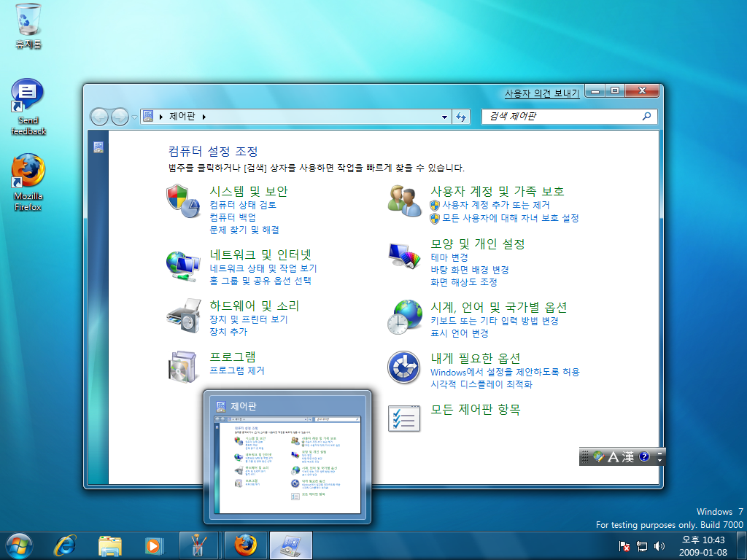Click the 컴퓨터 상태 검토 link
The image size is (747, 560).
pyautogui.click(x=243, y=205)
